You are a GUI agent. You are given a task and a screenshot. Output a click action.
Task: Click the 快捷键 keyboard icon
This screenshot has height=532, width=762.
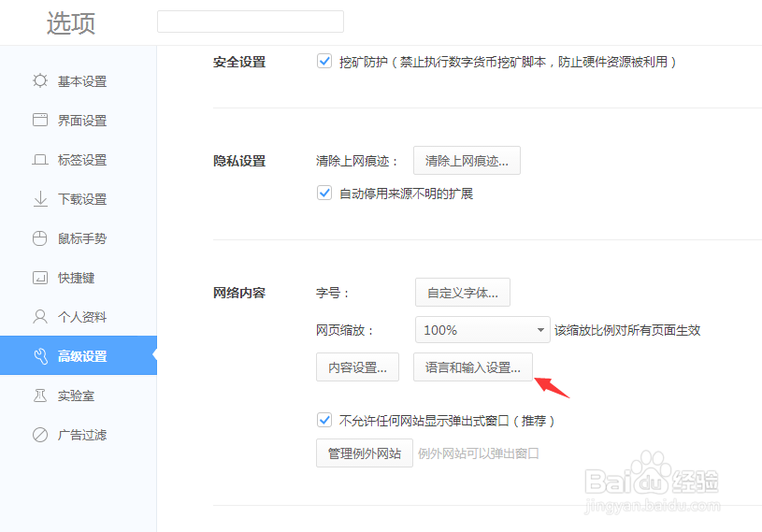(40, 278)
